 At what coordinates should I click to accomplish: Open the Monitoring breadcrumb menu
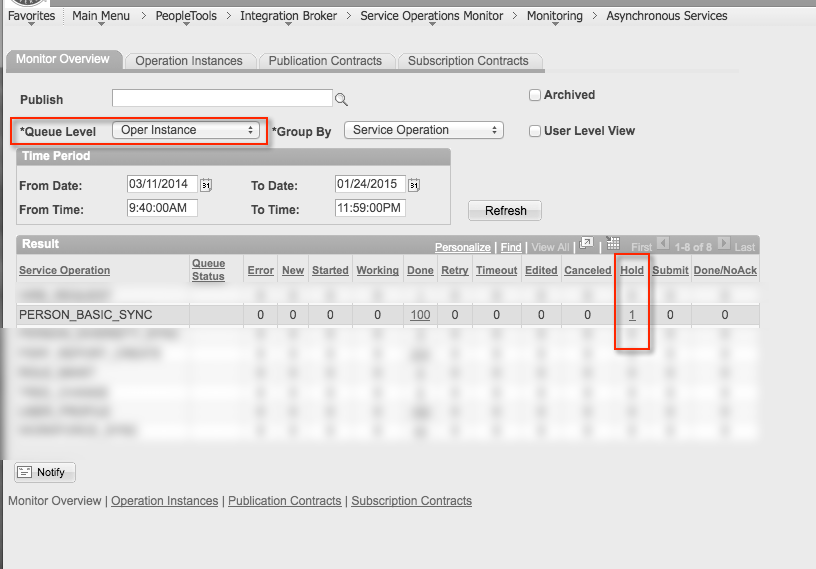pos(555,16)
